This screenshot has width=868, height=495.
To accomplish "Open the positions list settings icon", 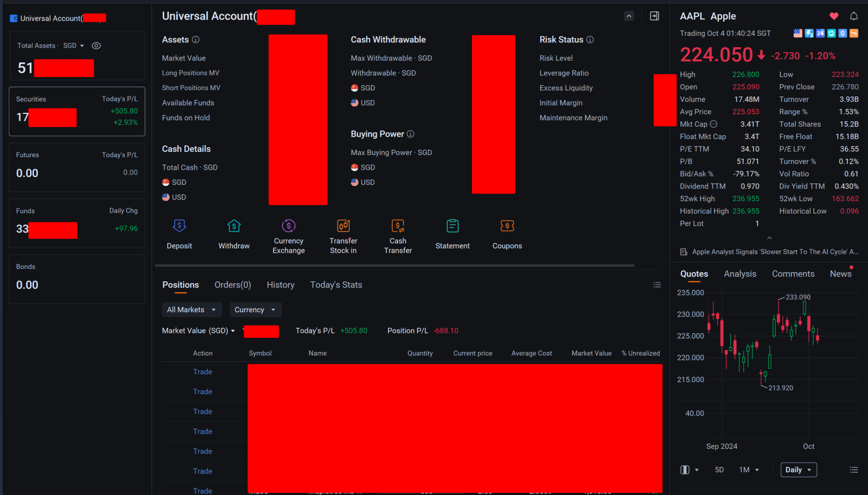I will tap(657, 285).
